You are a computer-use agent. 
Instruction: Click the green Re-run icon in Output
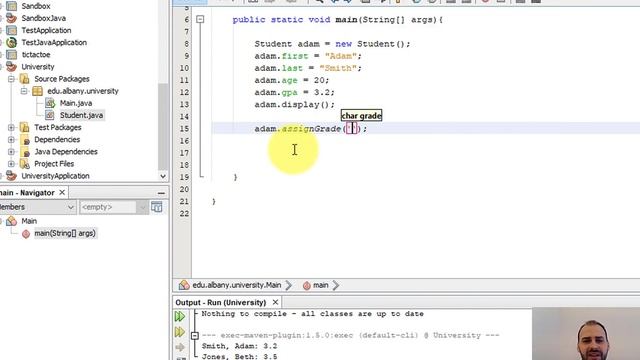click(180, 316)
